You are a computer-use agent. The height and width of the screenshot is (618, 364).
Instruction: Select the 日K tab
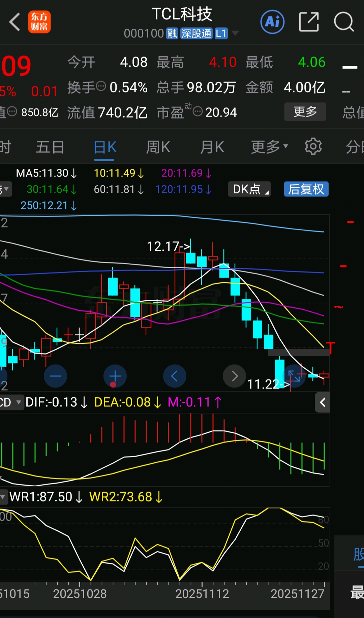tap(105, 147)
